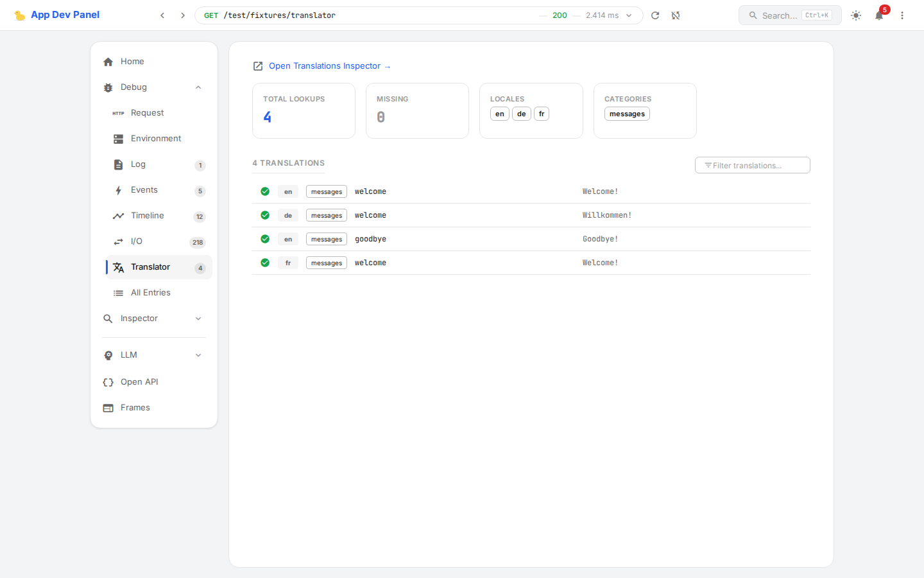Screen dimensions: 924x578
Task: Select Events in the sidebar
Action: click(144, 190)
